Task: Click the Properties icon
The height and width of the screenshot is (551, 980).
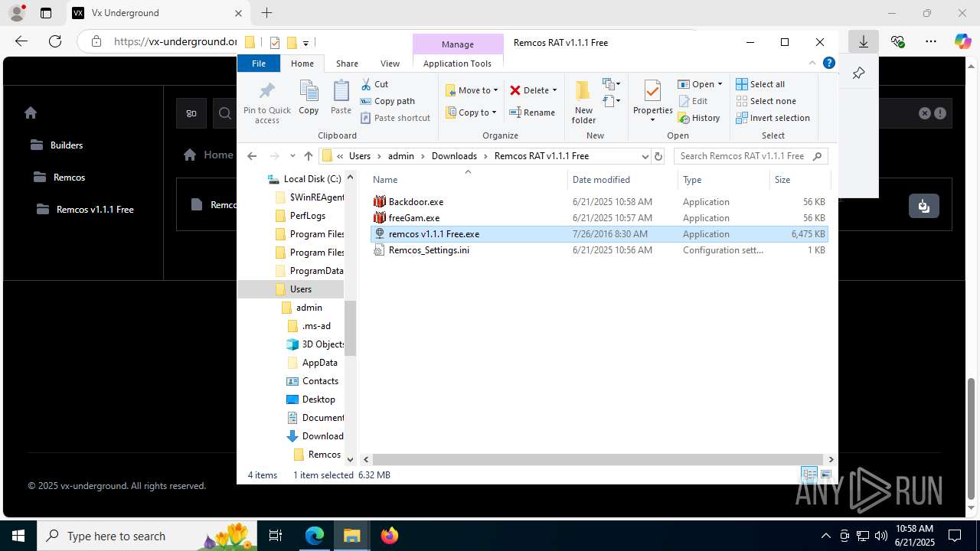Action: click(x=652, y=92)
